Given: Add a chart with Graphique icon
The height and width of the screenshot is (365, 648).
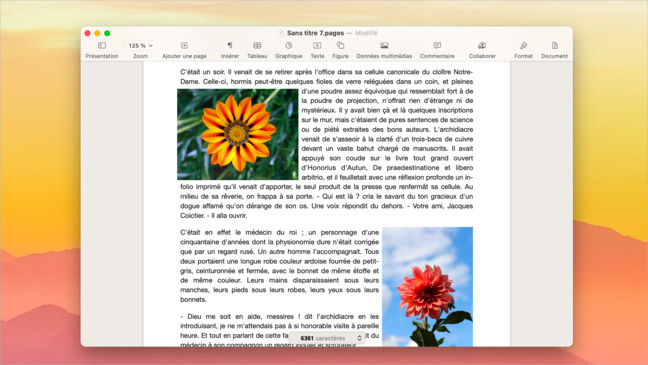Looking at the screenshot, I should coord(288,45).
